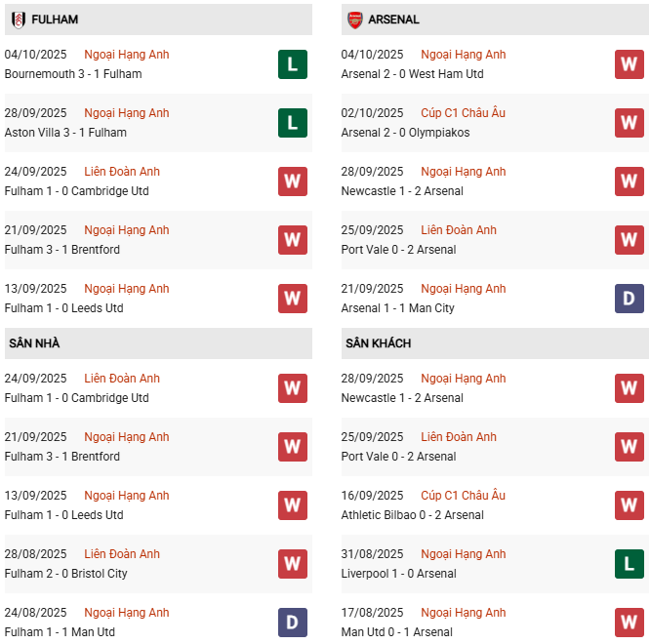Viewport: 650px width, 644px height.
Task: Open the Athletic Bilbao 0-2 Arsenal match result
Action: [x=412, y=515]
